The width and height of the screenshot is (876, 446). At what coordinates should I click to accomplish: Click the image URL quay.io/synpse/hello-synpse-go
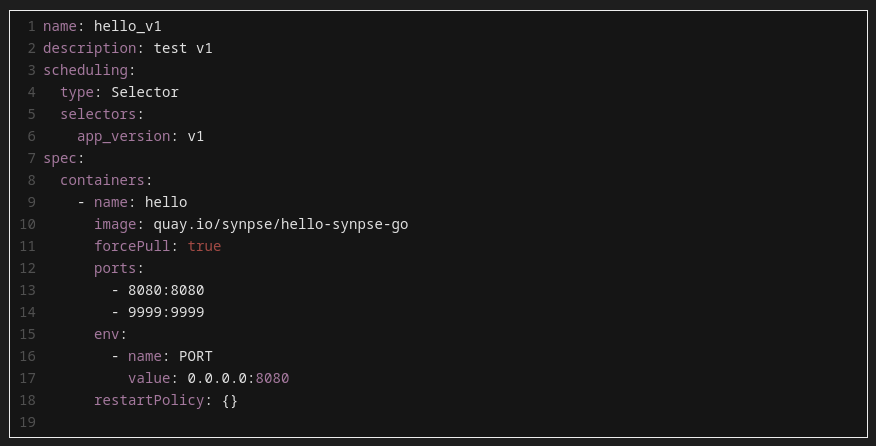tap(281, 224)
